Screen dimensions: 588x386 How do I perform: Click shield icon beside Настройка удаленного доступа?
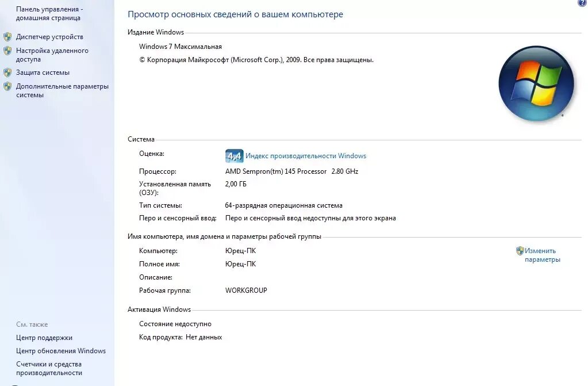(7, 51)
